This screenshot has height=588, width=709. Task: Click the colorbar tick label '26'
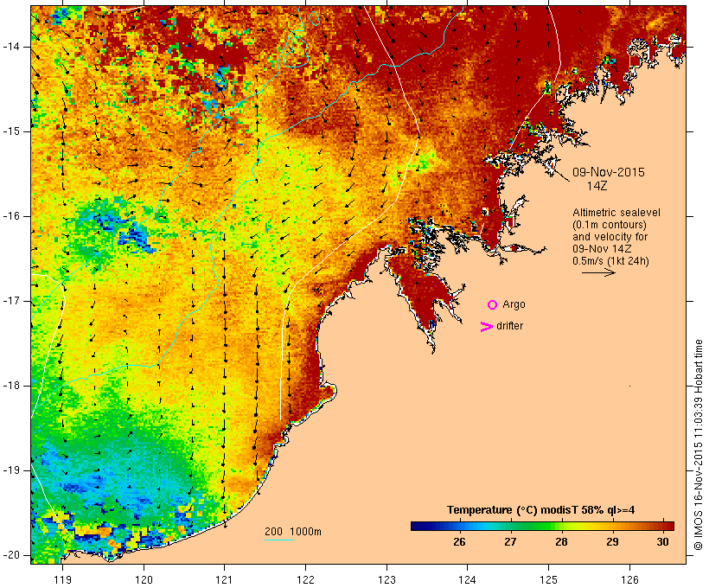(x=459, y=542)
